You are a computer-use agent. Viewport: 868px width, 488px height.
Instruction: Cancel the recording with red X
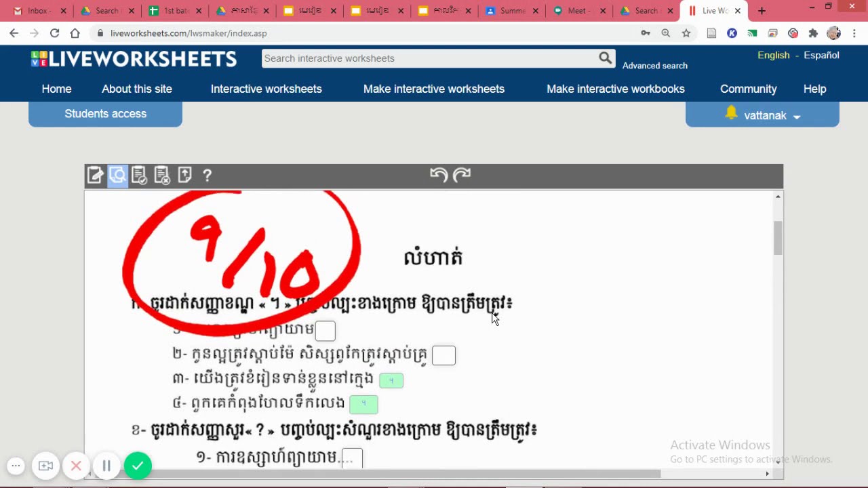(x=76, y=466)
